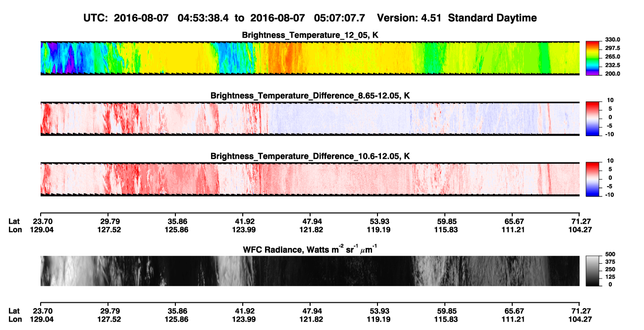Click the rainbow colorbar for brightness temperature

[593, 58]
